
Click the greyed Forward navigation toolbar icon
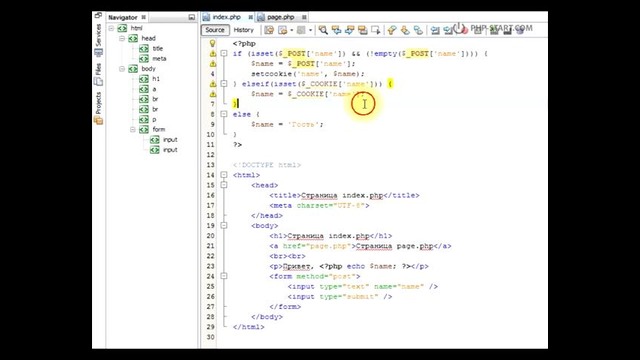(x=301, y=30)
